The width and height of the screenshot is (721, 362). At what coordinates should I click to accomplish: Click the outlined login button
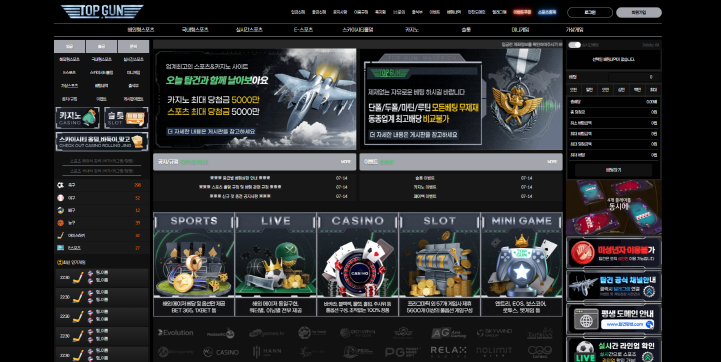[590, 12]
